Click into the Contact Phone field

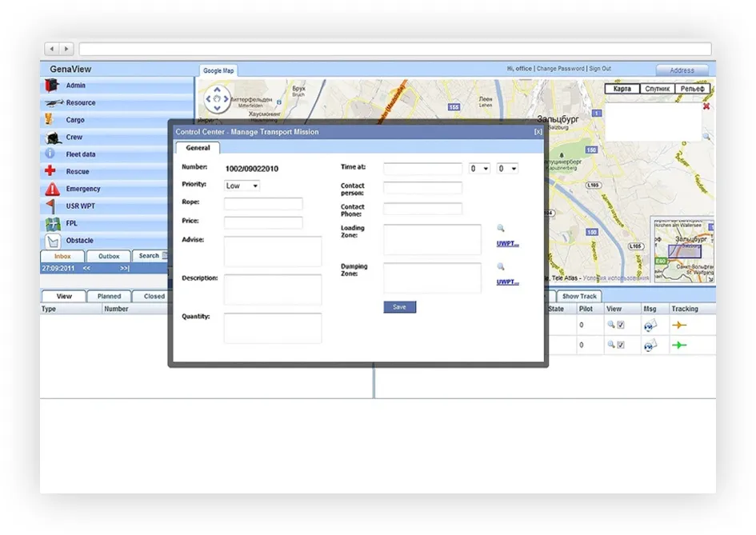[423, 209]
